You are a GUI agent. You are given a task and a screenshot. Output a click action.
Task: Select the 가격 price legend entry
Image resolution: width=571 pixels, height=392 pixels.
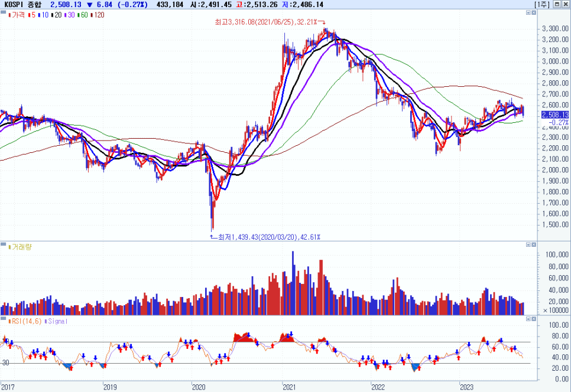point(17,15)
